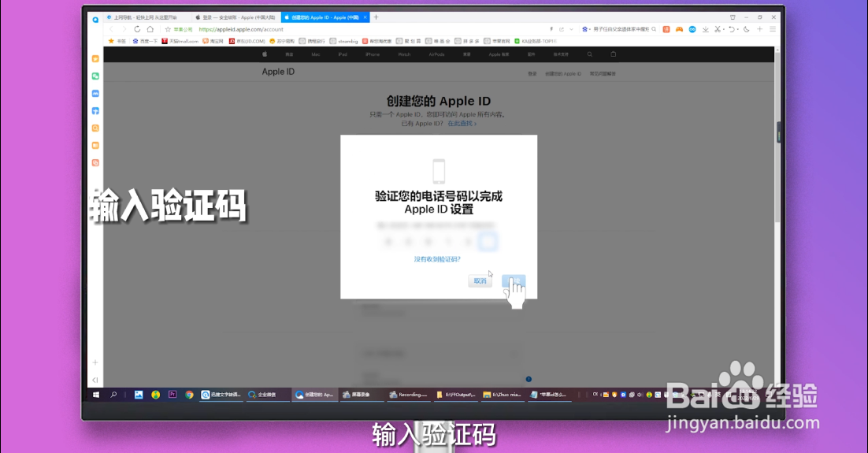The height and width of the screenshot is (453, 868).
Task: Collapse the browser sidebar arrow
Action: pos(95,380)
